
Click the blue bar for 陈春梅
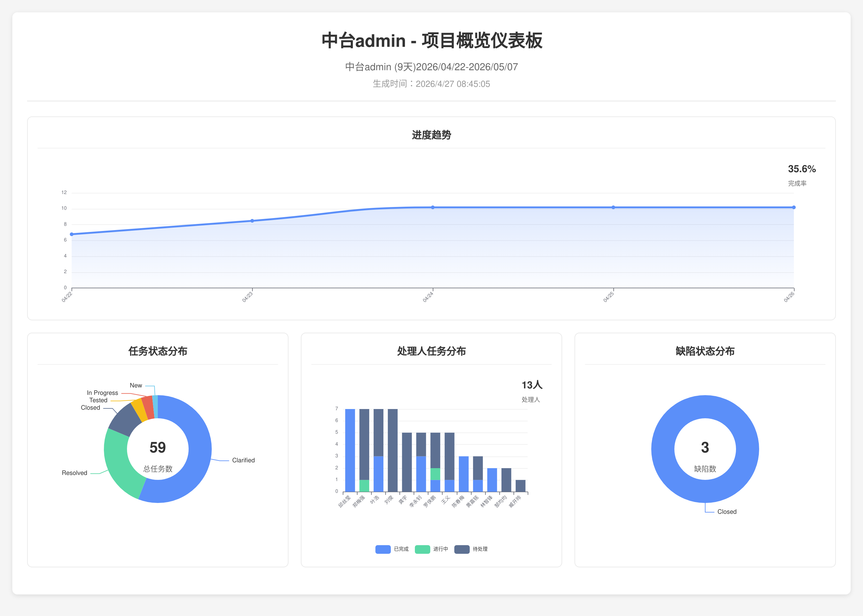464,474
